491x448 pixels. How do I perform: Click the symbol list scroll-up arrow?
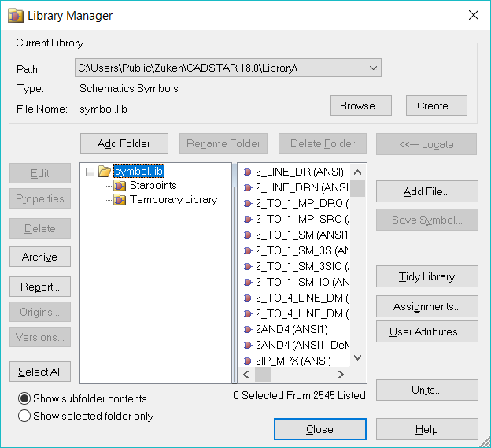tap(357, 172)
